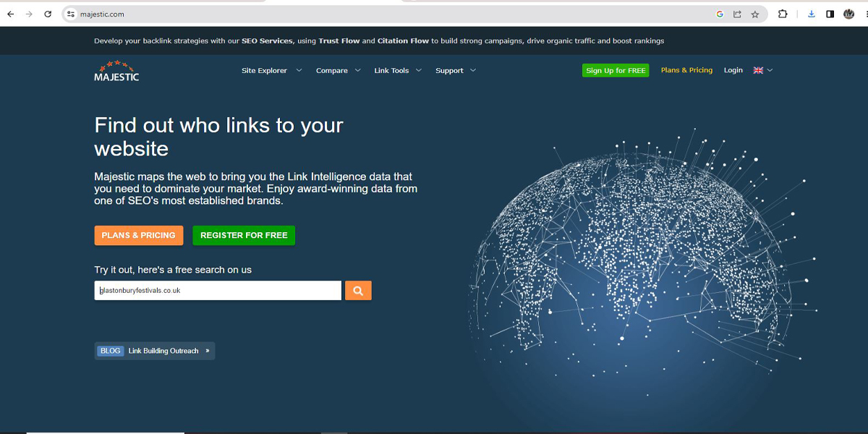Image resolution: width=868 pixels, height=434 pixels.
Task: Open the browser extensions puzzle icon
Action: click(x=783, y=14)
